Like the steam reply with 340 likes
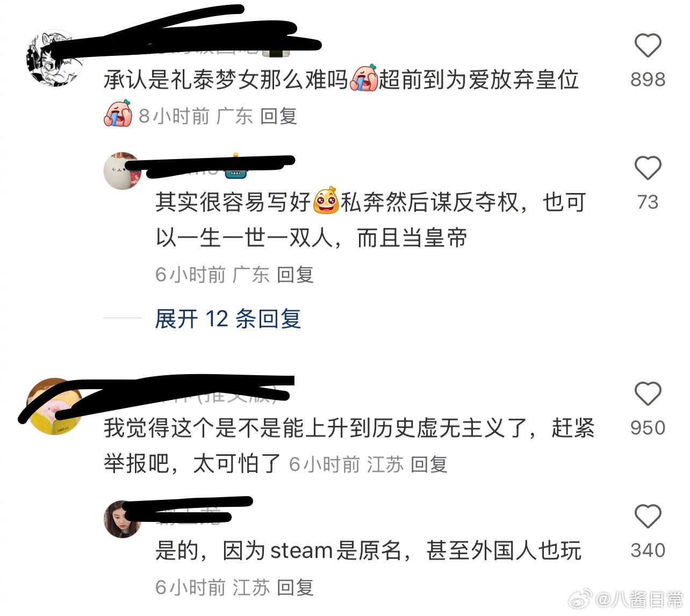Screen dimensions: 690x616 (648, 517)
